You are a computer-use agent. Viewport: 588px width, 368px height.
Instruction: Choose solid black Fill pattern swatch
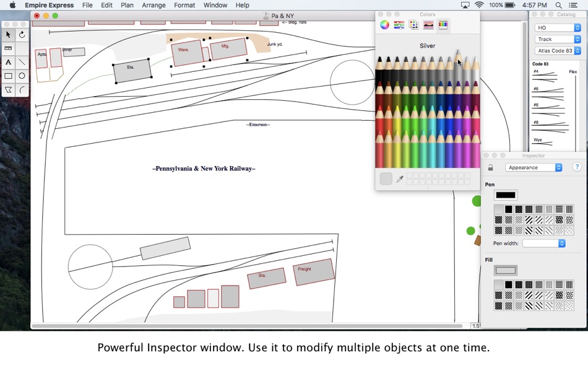point(509,284)
